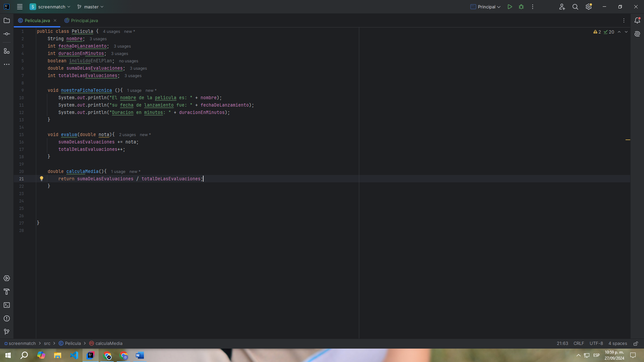Screen dimensions: 644x362
Task: Open the Services tool window
Action: pyautogui.click(x=7, y=278)
